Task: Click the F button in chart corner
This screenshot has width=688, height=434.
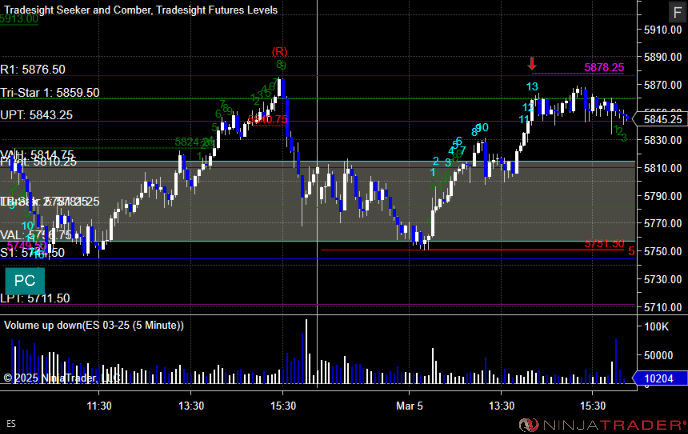Action: 677,12
